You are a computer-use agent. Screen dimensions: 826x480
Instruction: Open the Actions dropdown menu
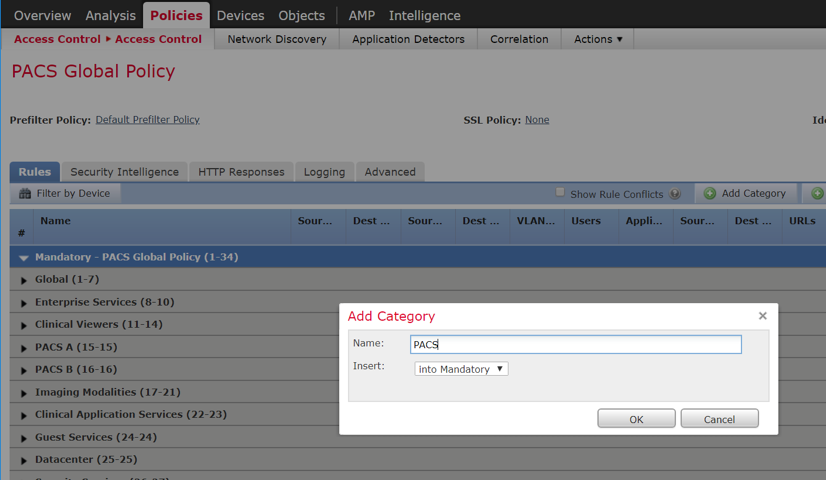(x=598, y=39)
